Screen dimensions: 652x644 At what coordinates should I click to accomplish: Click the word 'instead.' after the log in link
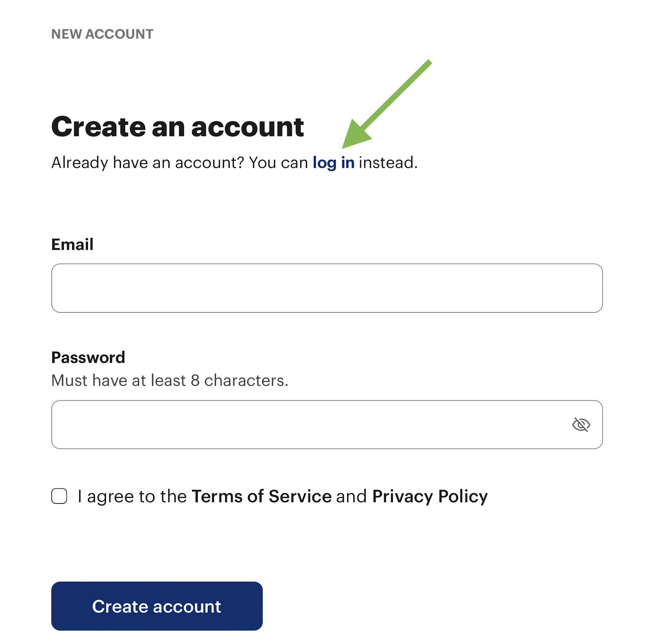point(388,163)
